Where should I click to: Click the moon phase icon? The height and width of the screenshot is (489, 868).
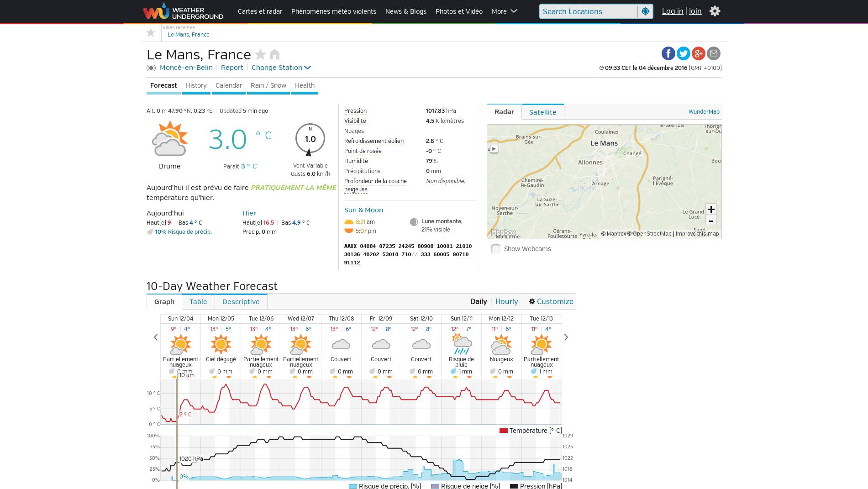414,222
